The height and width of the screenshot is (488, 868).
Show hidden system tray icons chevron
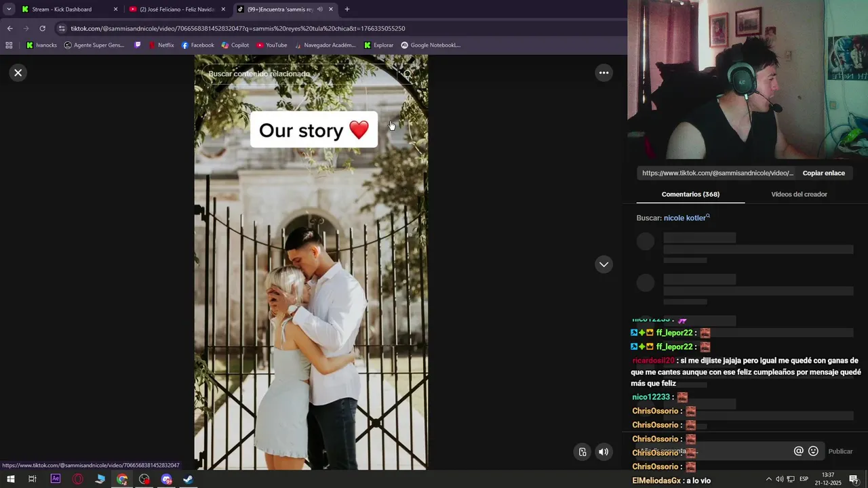point(768,479)
